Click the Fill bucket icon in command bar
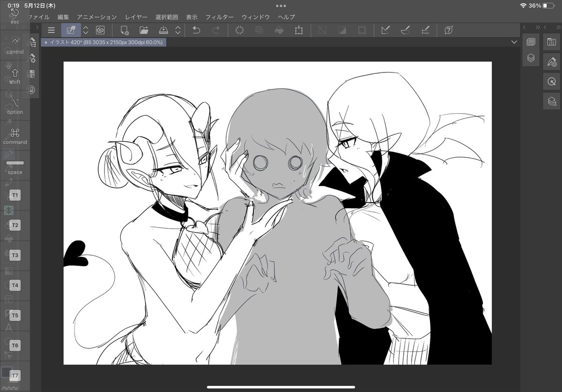Image resolution: width=562 pixels, height=392 pixels. point(279,30)
